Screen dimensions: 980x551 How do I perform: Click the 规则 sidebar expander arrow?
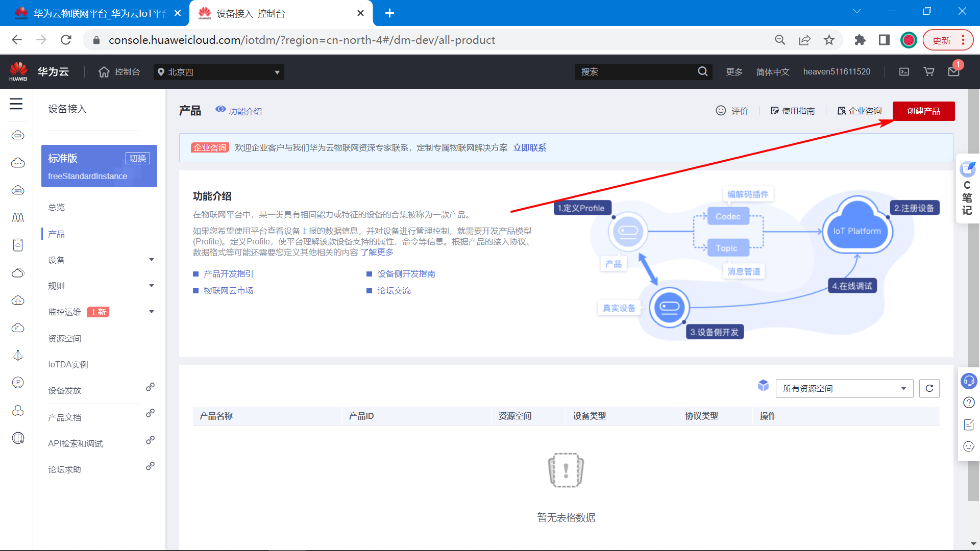(150, 285)
